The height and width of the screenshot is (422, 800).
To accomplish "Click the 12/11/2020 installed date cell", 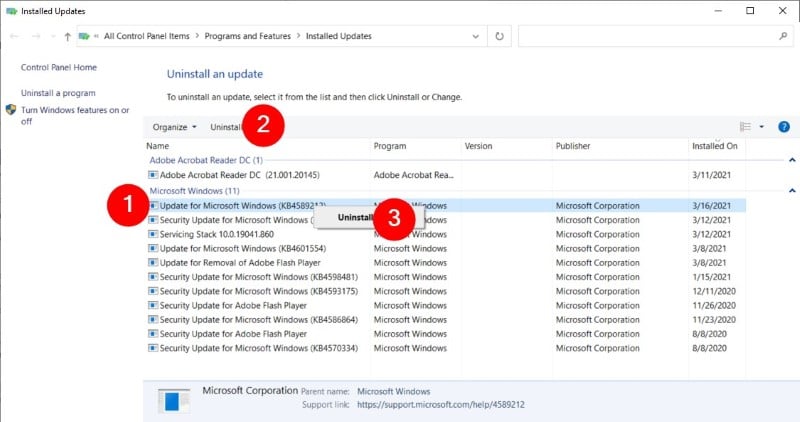I will [714, 291].
